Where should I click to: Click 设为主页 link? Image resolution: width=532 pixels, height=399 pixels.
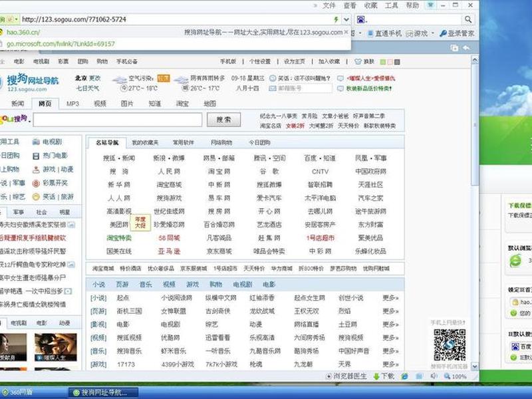(x=294, y=61)
